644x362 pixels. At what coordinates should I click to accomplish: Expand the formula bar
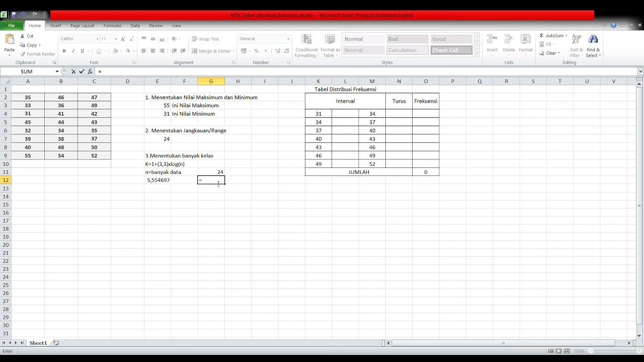640,71
